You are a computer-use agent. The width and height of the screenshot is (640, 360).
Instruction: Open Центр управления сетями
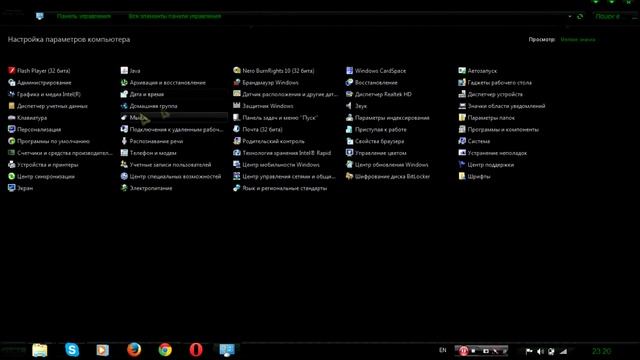[x=289, y=177]
